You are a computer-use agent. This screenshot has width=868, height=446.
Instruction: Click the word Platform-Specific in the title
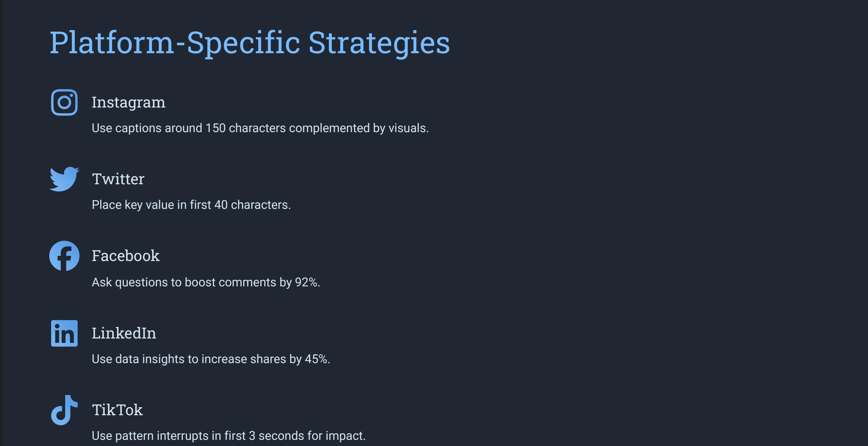[x=175, y=43]
